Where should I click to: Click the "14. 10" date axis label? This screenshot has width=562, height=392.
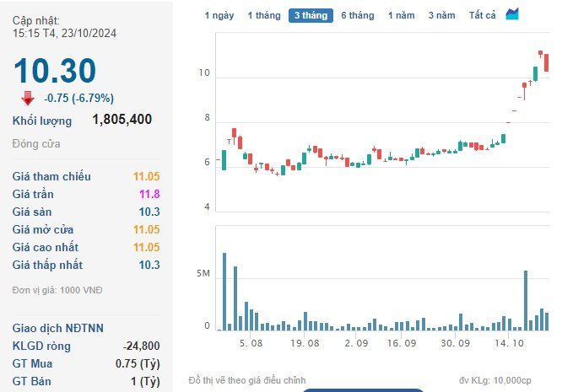pos(509,343)
